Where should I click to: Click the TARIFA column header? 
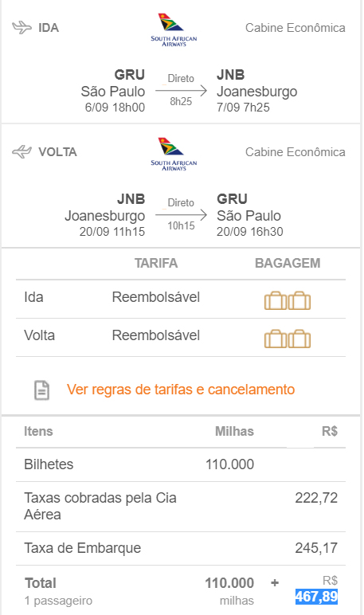(x=156, y=263)
